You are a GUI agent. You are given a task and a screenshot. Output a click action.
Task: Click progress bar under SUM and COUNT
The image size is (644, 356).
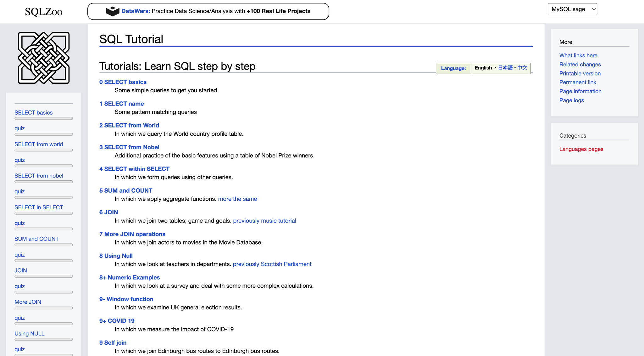pos(44,245)
